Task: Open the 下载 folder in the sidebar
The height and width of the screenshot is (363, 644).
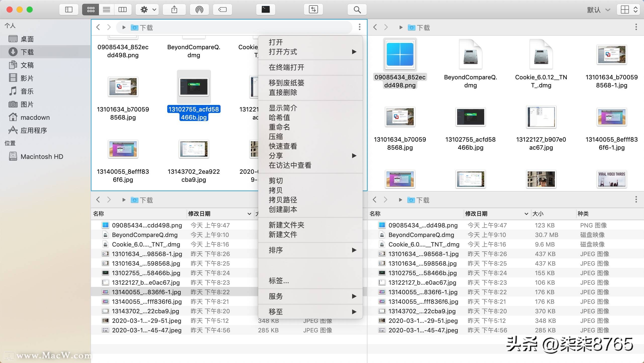Action: click(28, 52)
